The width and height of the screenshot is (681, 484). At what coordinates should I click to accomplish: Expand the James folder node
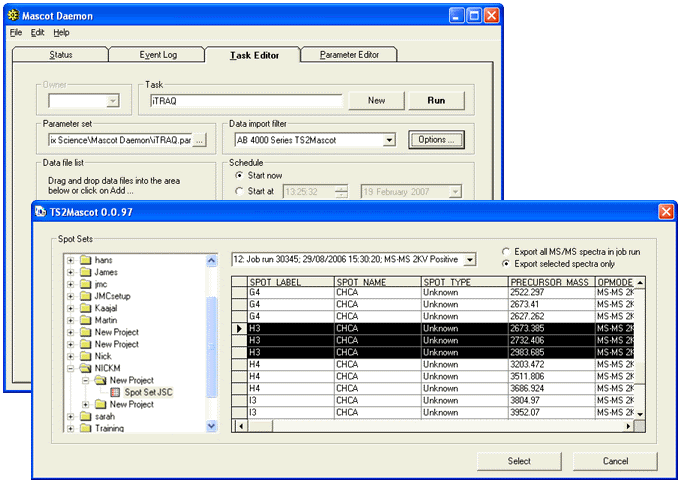[71, 272]
